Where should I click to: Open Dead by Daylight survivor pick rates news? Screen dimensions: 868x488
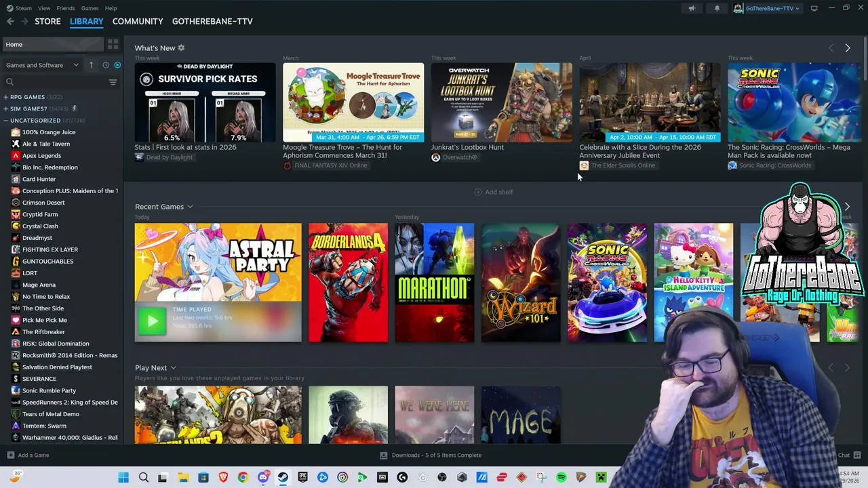(x=205, y=102)
